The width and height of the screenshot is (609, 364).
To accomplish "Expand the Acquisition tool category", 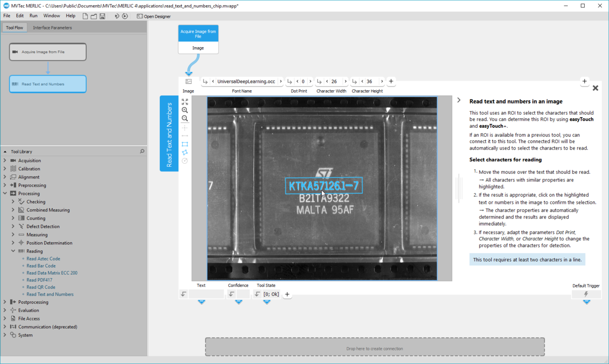I will (x=5, y=160).
